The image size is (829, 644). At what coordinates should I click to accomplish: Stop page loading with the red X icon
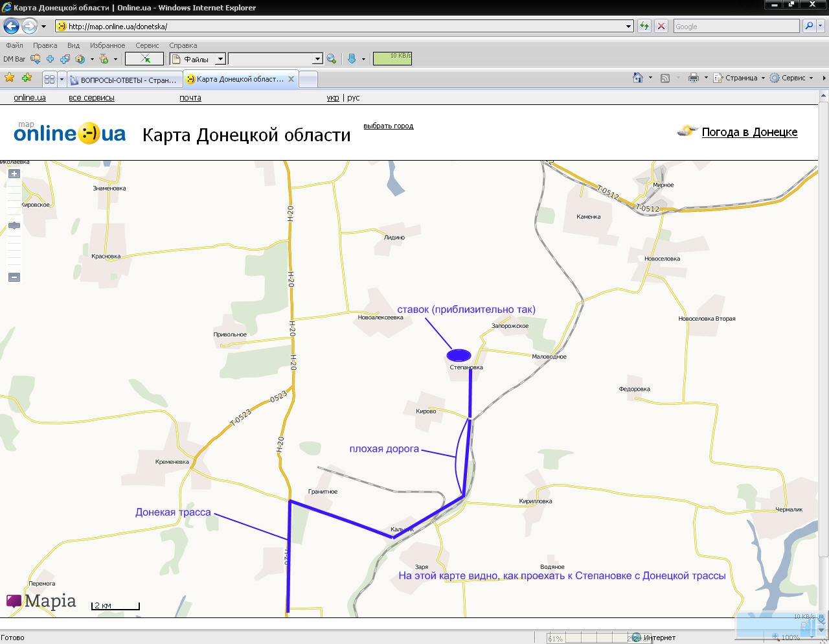coord(661,27)
